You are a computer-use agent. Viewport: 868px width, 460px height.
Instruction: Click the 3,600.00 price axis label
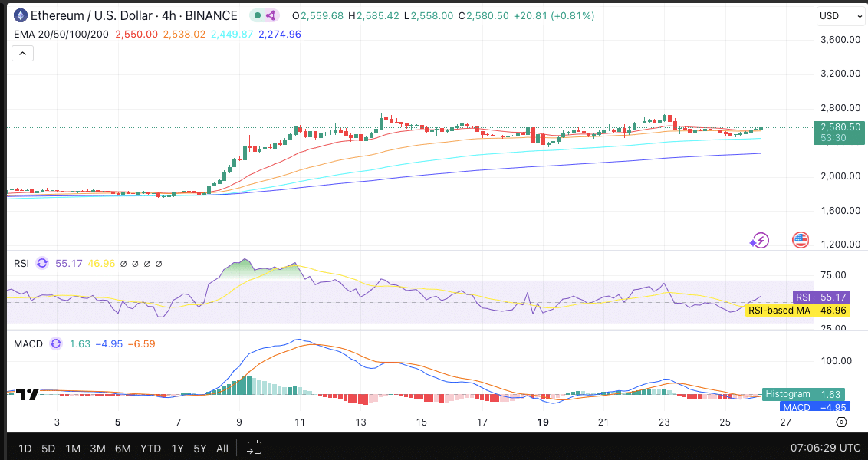[x=840, y=40]
